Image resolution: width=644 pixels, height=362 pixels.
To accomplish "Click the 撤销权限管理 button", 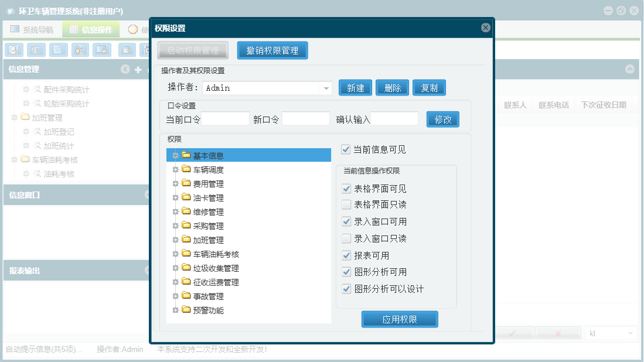I will (x=272, y=50).
